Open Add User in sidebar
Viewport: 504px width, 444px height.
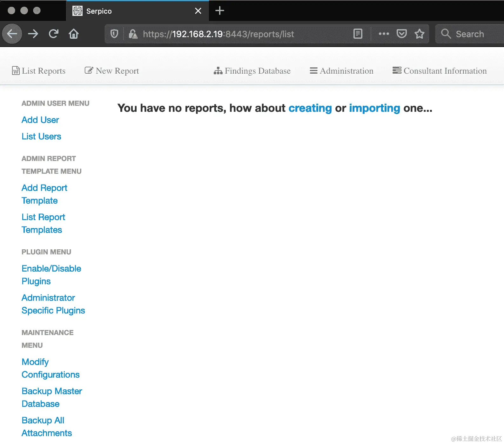[x=40, y=120]
